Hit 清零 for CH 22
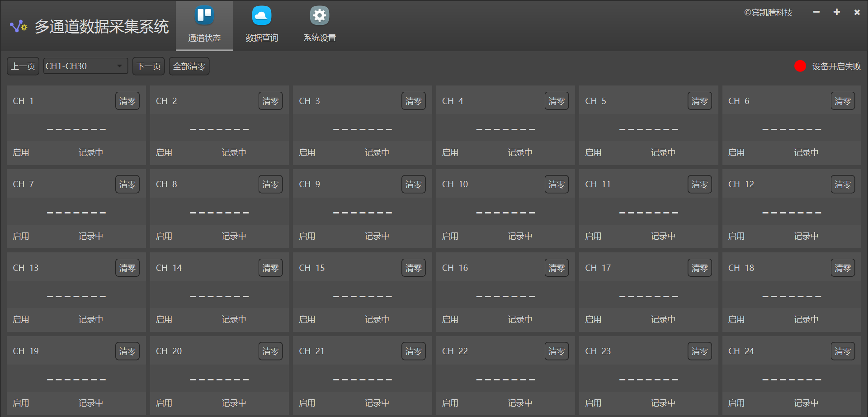 click(557, 351)
